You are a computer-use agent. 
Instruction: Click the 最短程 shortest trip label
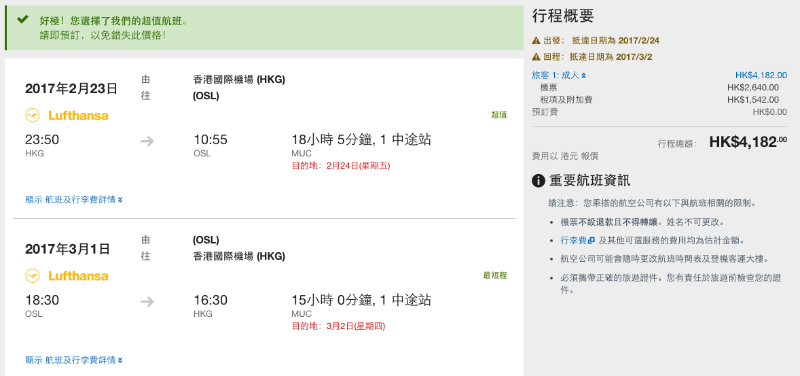[x=495, y=275]
